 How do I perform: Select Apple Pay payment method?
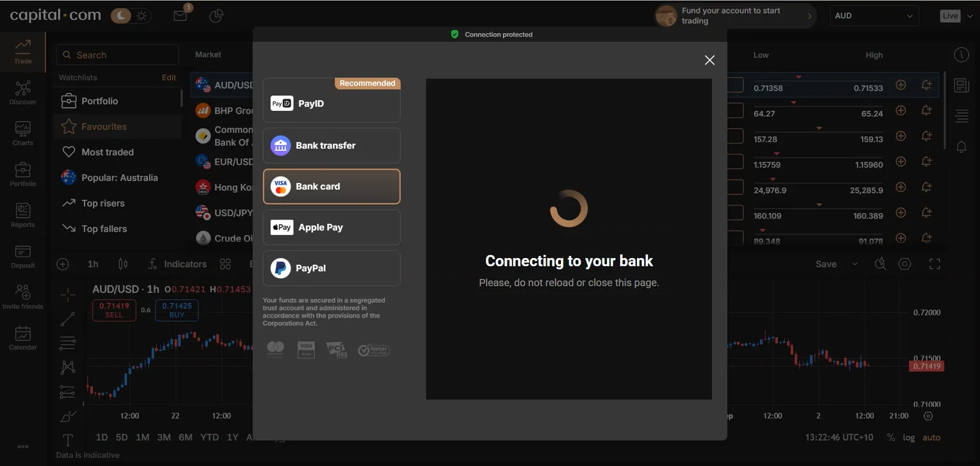coord(331,227)
